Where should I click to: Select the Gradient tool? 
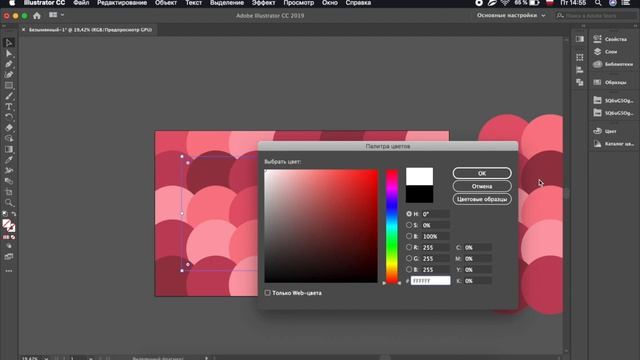pyautogui.click(x=9, y=149)
